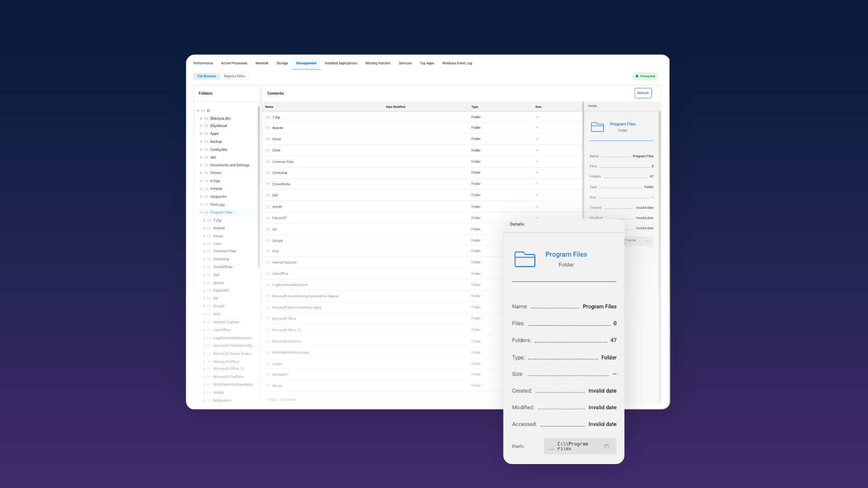Expand the Documents and Settings folder
Image resolution: width=868 pixels, height=488 pixels.
click(201, 165)
